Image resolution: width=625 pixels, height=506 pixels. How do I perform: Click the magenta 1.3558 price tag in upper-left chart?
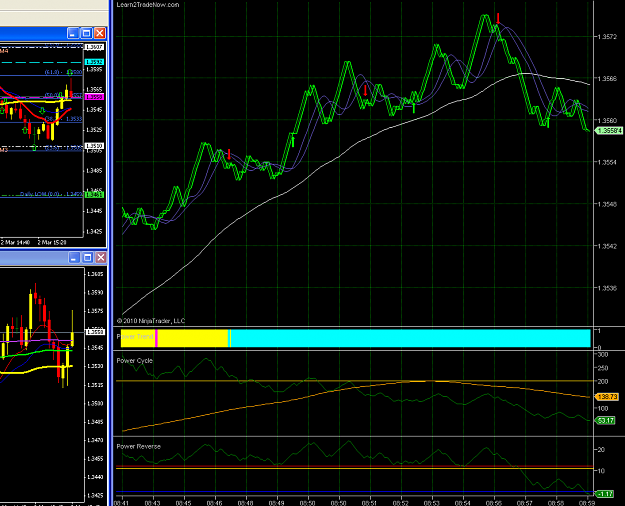(94, 97)
